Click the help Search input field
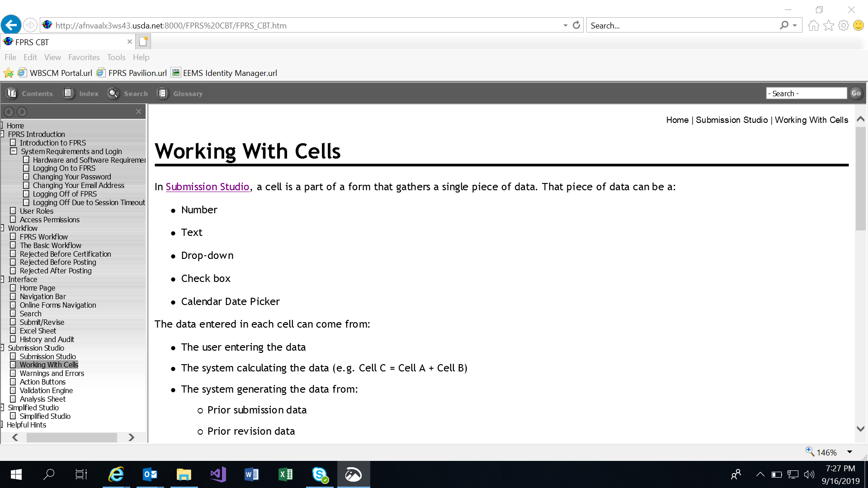The image size is (868, 488). [x=806, y=94]
